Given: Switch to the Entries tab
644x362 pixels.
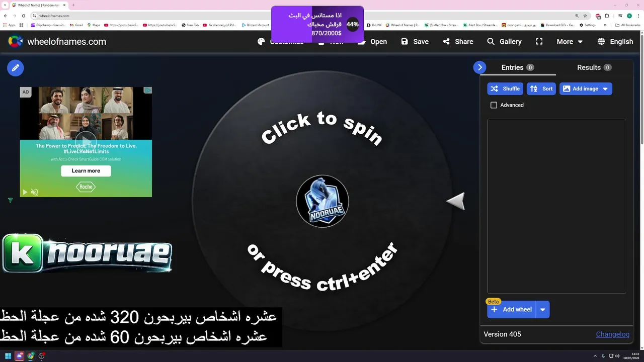Looking at the screenshot, I should (518, 67).
